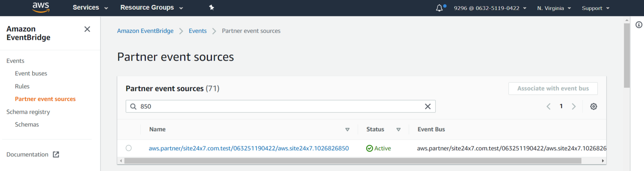This screenshot has width=644, height=171.
Task: Expand the Services dropdown
Action: pos(90,7)
